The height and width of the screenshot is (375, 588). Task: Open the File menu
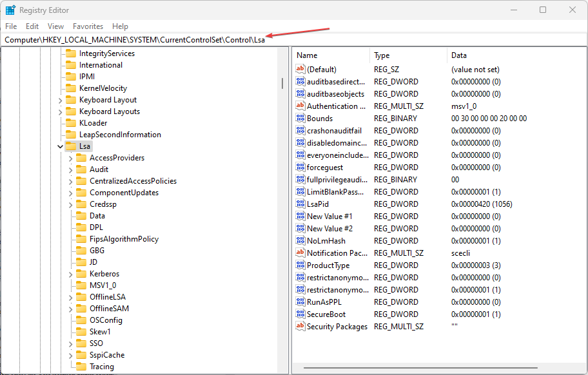(11, 26)
